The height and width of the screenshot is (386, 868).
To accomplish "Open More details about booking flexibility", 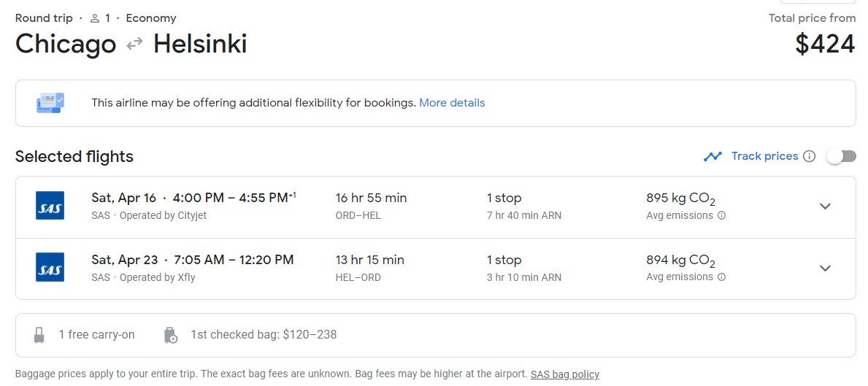I will click(x=452, y=103).
